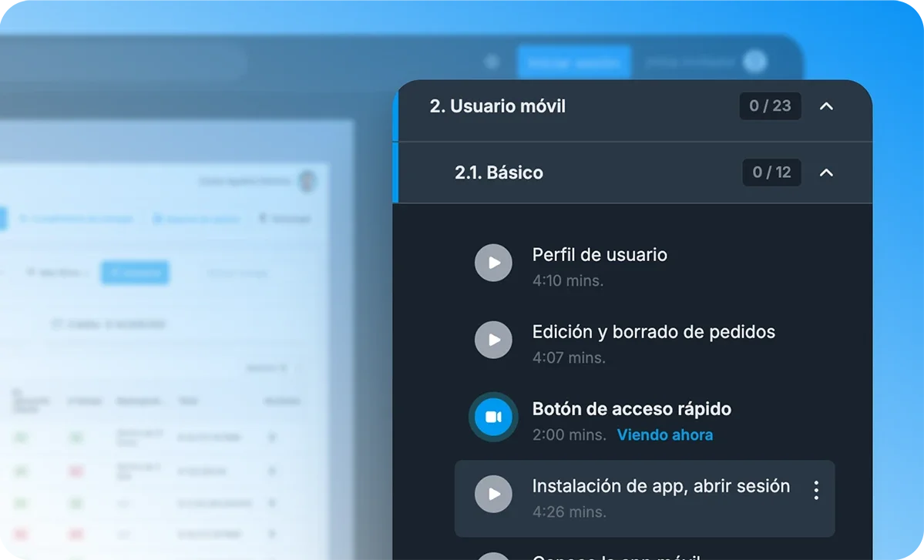
Task: Click the "0 / 12" progress counter
Action: (x=771, y=173)
